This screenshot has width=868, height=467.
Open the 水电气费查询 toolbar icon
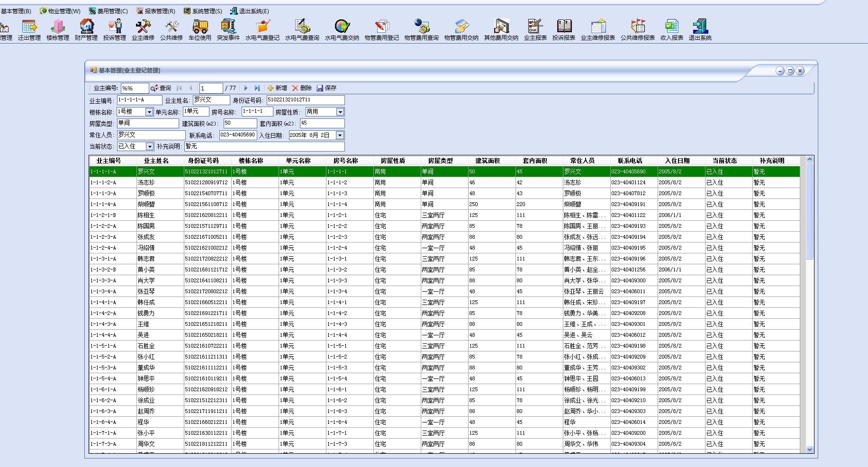(x=302, y=30)
